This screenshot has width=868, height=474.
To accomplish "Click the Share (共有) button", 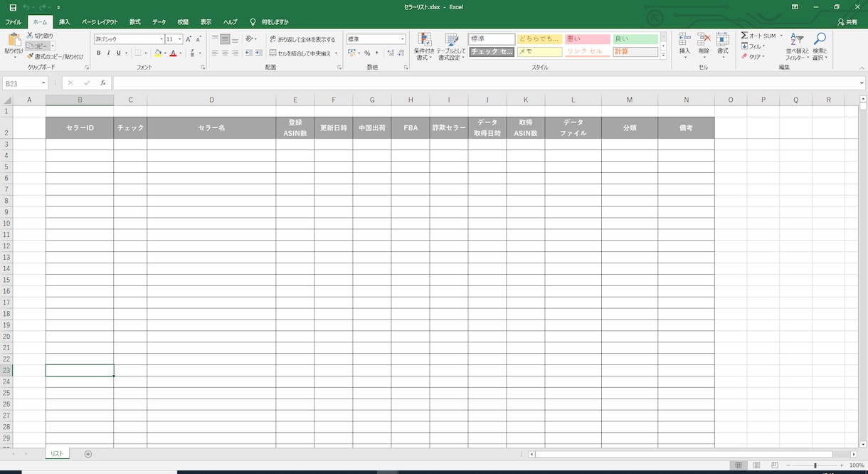I will point(847,22).
